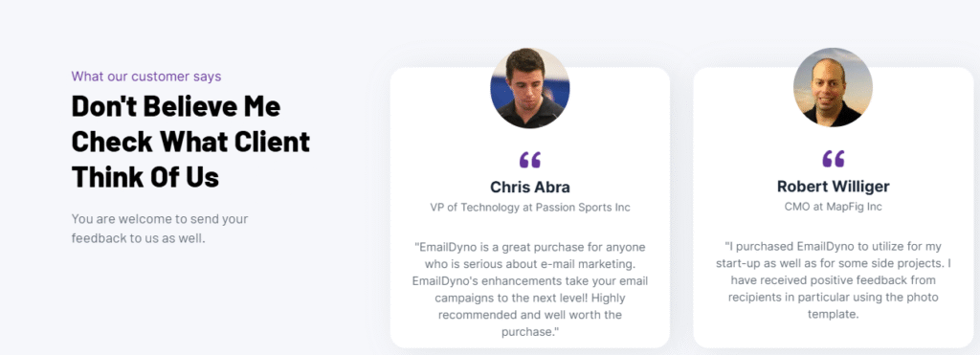Click Robert Williger's testimonial paragraph
This screenshot has height=355, width=980.
click(834, 280)
